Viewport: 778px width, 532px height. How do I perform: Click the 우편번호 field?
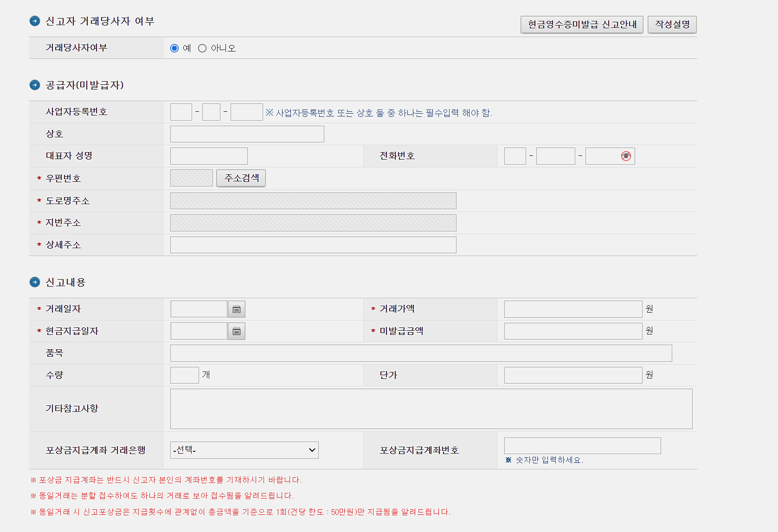coord(192,178)
